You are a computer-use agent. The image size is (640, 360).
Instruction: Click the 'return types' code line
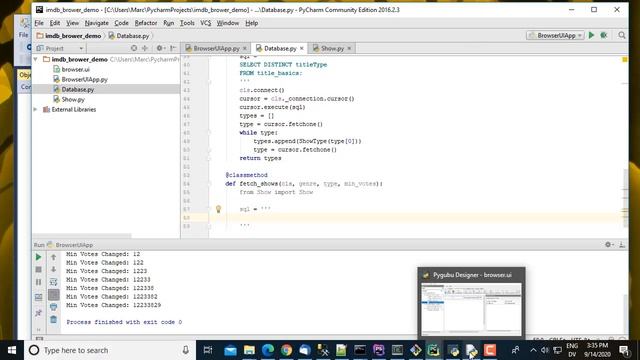[x=260, y=158]
